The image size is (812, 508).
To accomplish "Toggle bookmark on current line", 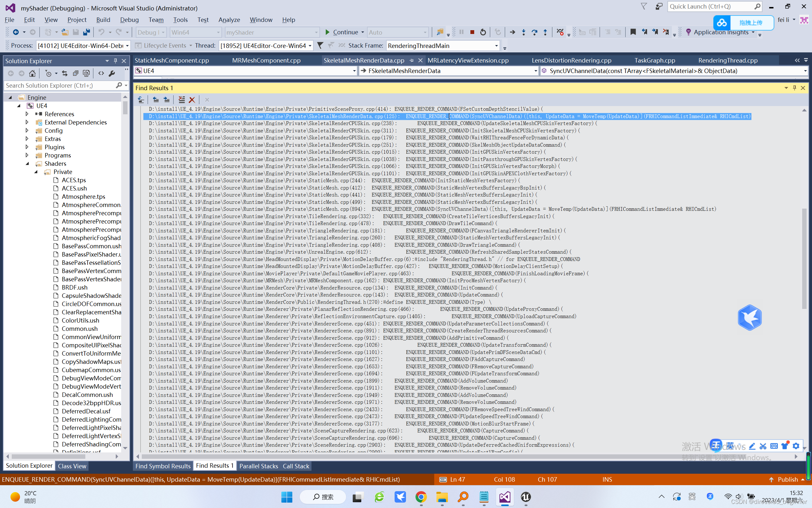I will click(633, 32).
